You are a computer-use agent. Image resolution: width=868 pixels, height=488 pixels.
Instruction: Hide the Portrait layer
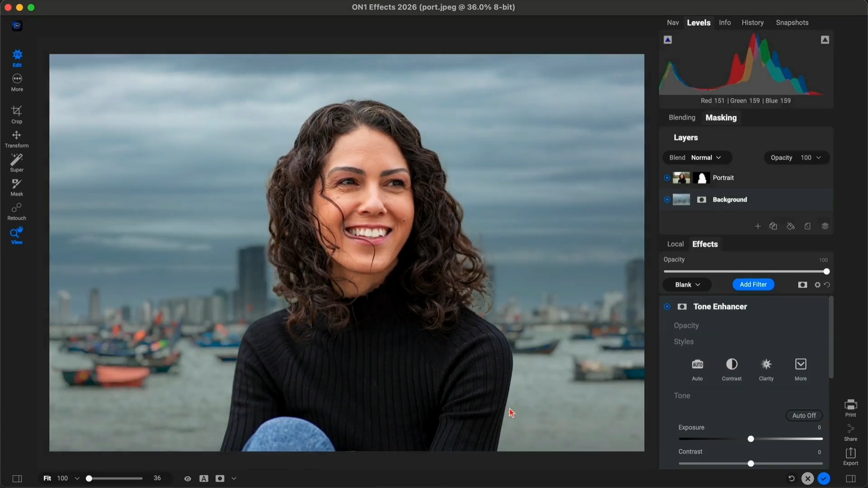667,178
